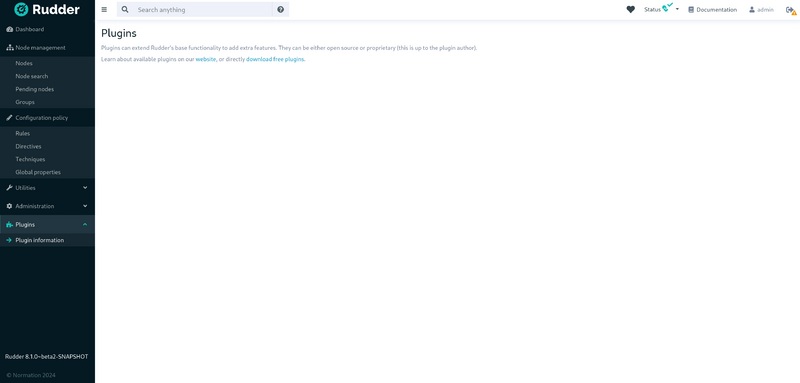Collapse Plugins chevron arrow
The height and width of the screenshot is (383, 800).
tap(85, 224)
